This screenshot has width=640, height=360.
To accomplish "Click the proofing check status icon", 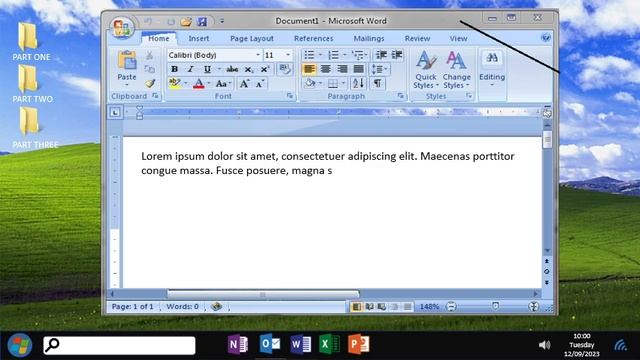I will pos(216,307).
